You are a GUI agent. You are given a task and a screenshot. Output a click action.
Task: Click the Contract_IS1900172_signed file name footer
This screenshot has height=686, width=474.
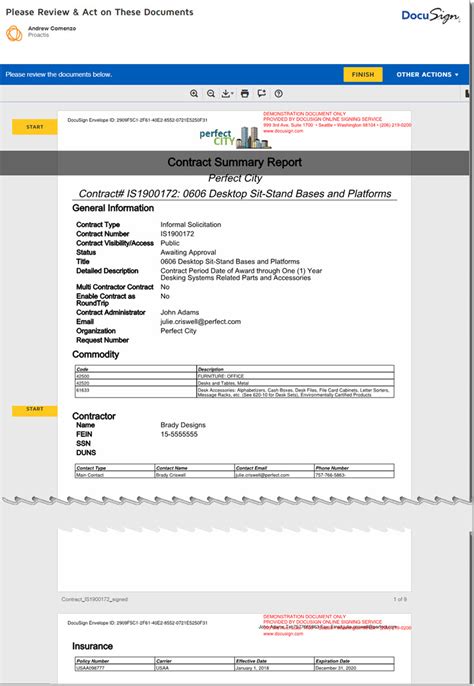pyautogui.click(x=95, y=599)
